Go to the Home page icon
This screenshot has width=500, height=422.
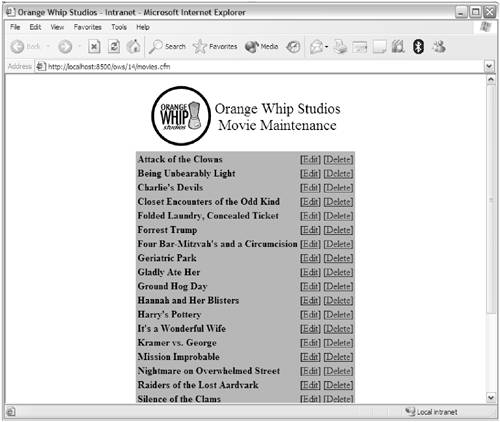tap(134, 47)
